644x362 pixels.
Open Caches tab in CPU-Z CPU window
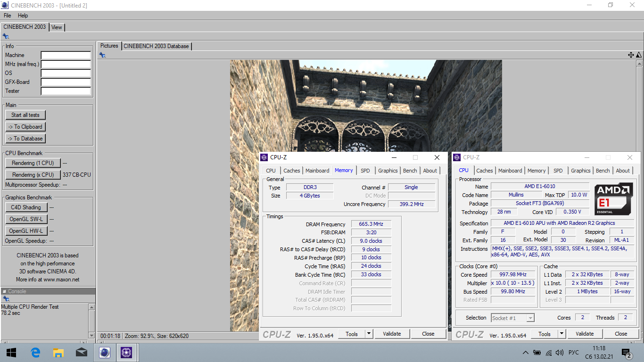[485, 171]
